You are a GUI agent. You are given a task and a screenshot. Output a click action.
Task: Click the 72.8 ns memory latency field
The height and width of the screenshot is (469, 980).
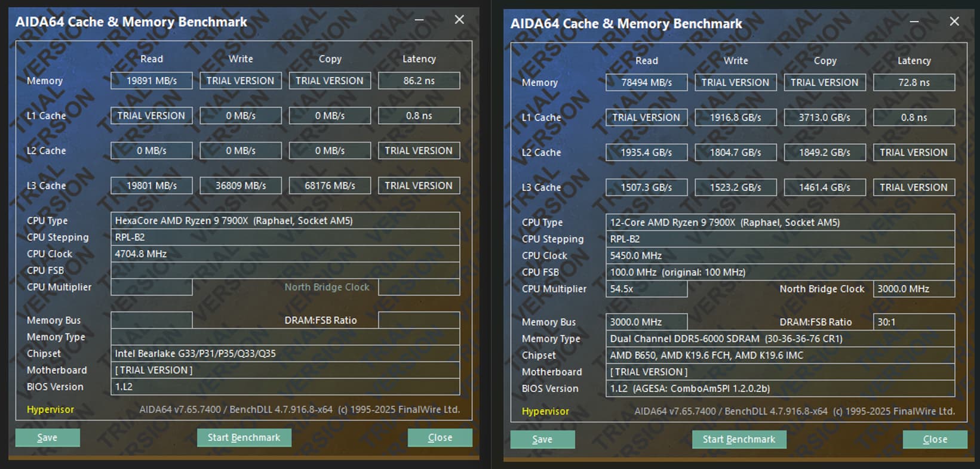(x=914, y=82)
